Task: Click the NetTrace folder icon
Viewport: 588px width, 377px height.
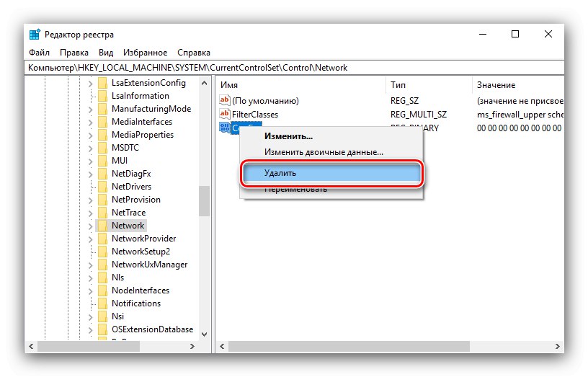Action: (102, 213)
